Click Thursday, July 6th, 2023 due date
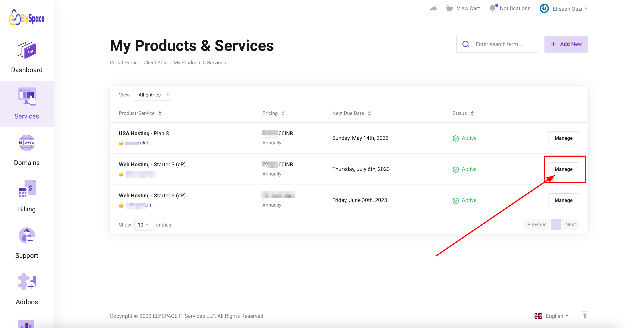644x328 pixels. pyautogui.click(x=361, y=169)
